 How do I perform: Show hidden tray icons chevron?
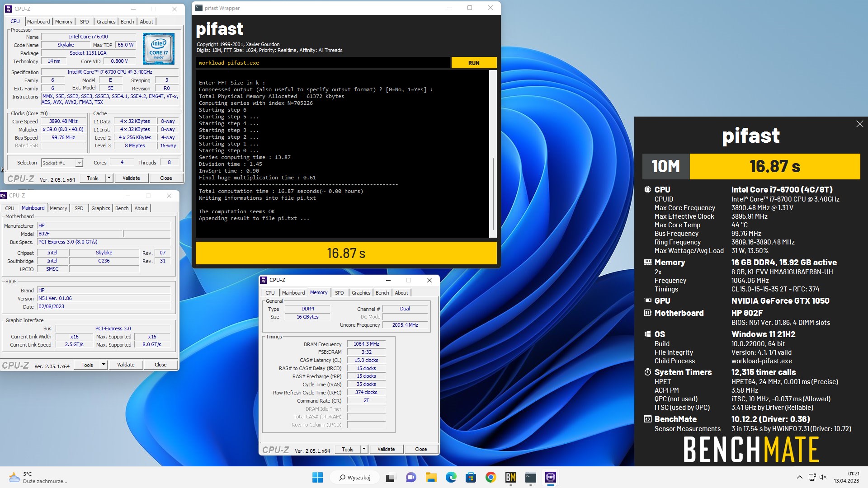[799, 477]
